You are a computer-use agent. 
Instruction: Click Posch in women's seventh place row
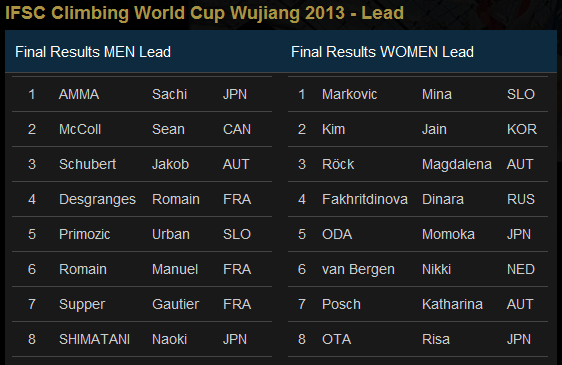pos(341,304)
